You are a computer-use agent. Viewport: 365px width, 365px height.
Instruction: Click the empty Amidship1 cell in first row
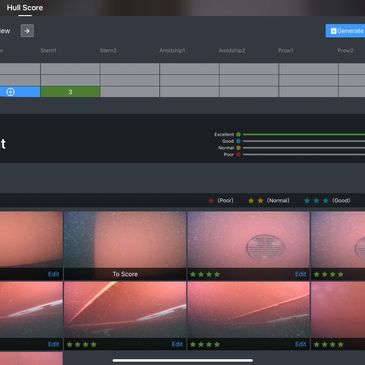[189, 69]
